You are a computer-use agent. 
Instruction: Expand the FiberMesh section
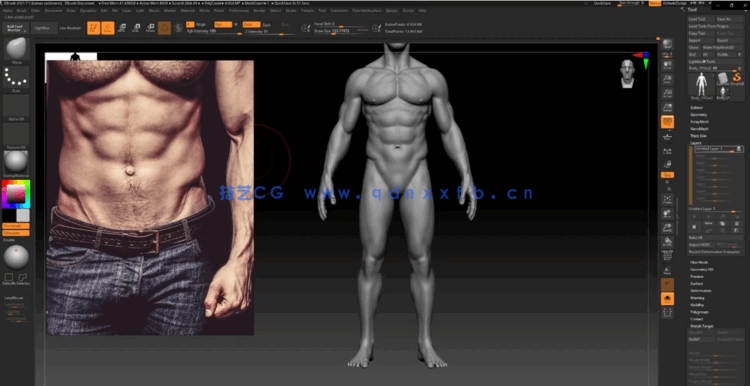coord(699,262)
